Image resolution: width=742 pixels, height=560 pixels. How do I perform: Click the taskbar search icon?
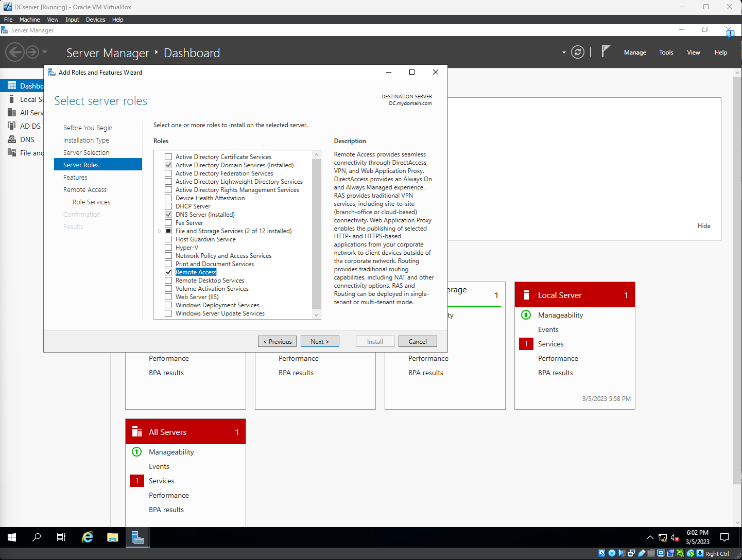[37, 537]
